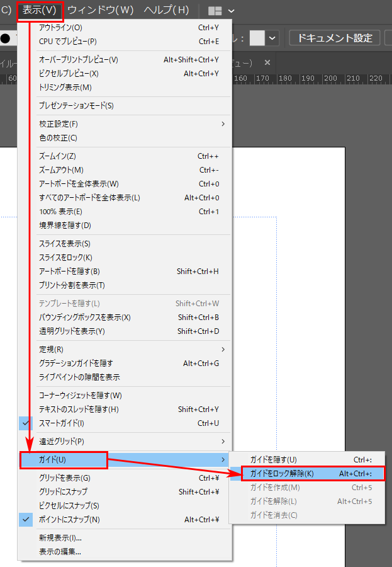Expand the workspace switcher dropdown arrow

[x=231, y=11]
